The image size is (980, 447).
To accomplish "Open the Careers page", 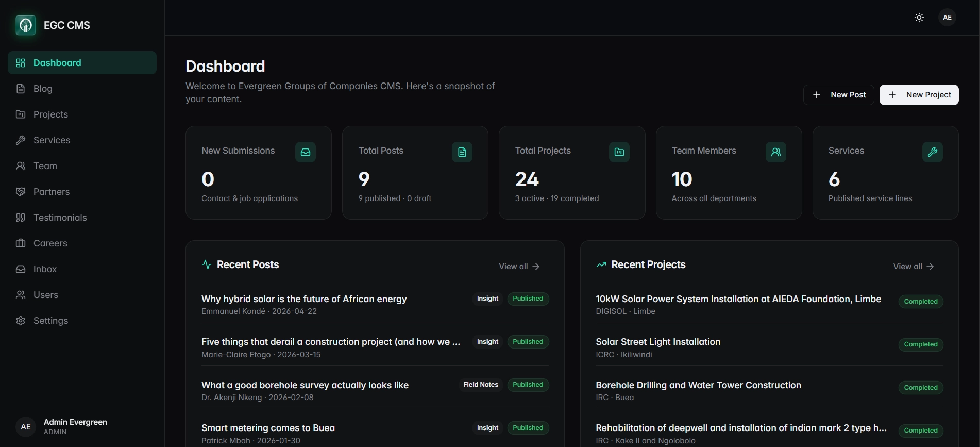I will coord(82,243).
